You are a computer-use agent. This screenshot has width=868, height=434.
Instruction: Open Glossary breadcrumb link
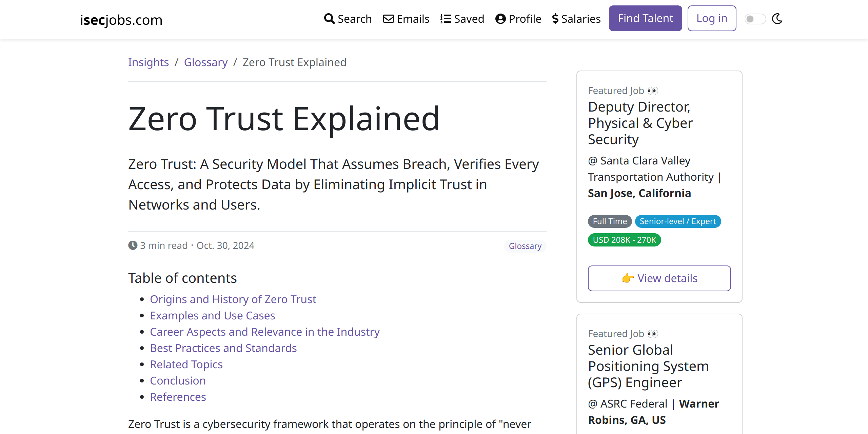[x=206, y=62]
